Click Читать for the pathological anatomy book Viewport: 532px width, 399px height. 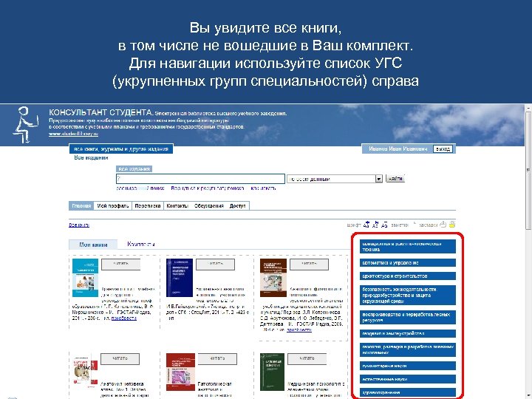point(217,359)
